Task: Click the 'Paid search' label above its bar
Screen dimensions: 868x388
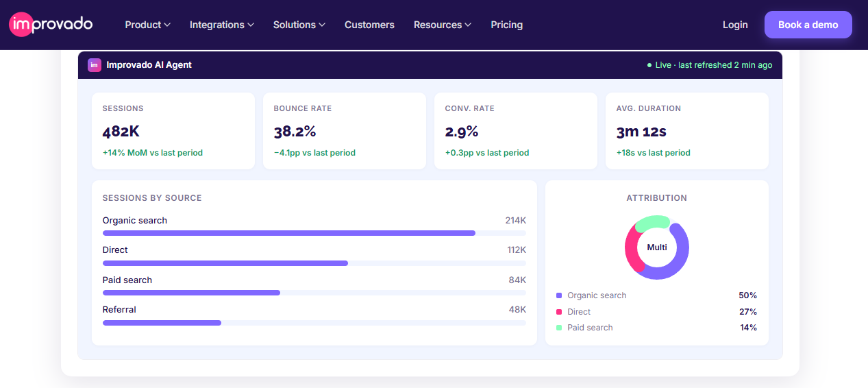Action: [x=127, y=280]
